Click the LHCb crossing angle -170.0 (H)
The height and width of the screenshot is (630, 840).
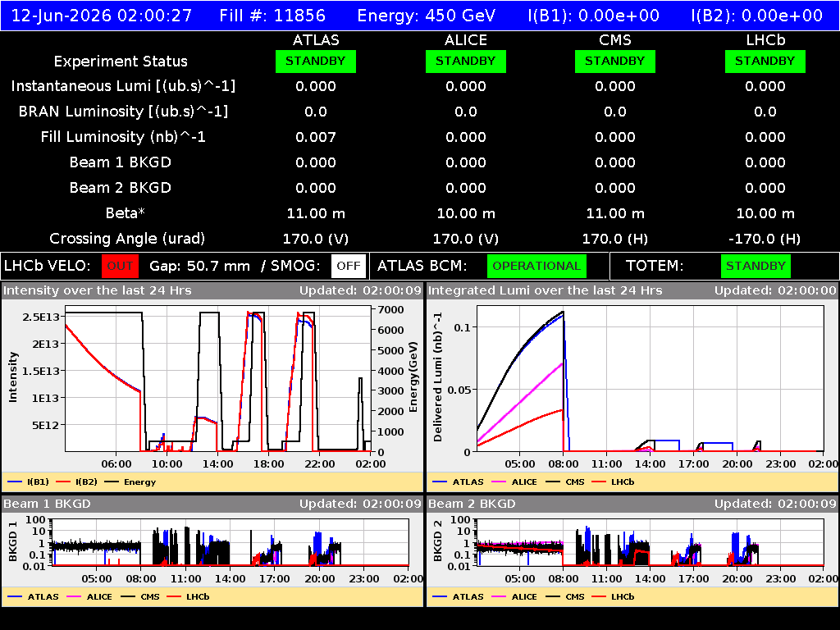765,239
